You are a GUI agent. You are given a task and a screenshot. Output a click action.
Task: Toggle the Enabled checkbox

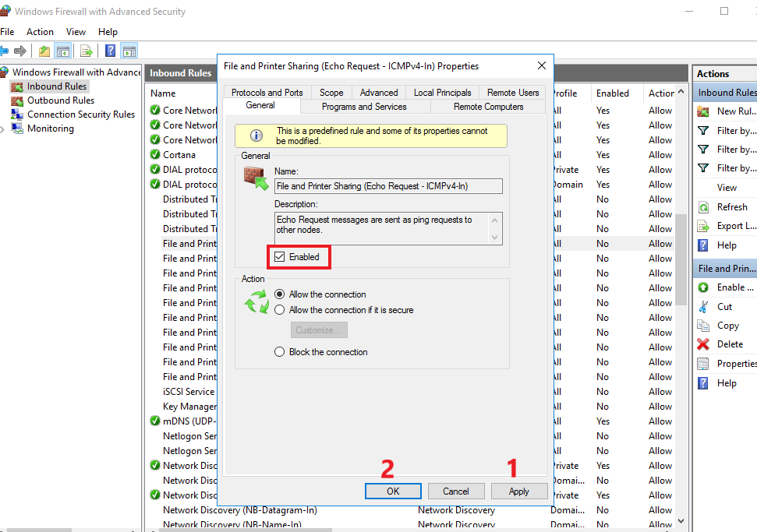[280, 257]
